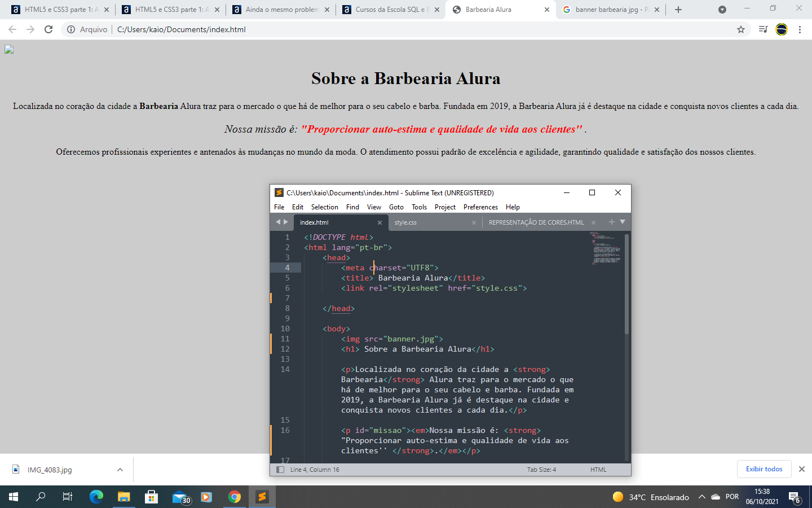Viewport: 812px width, 508px height.
Task: Open Sublime tab list dropdown arrow
Action: click(623, 222)
